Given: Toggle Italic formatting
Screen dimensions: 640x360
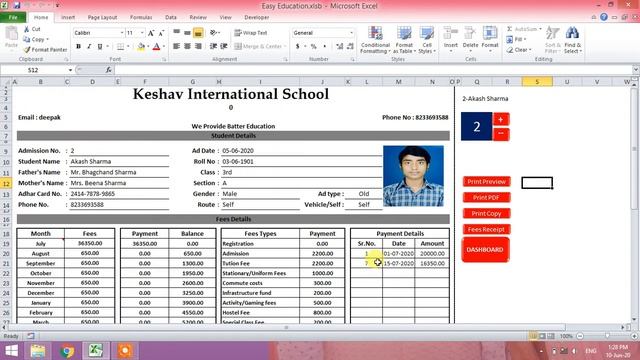Looking at the screenshot, I should coord(89,47).
